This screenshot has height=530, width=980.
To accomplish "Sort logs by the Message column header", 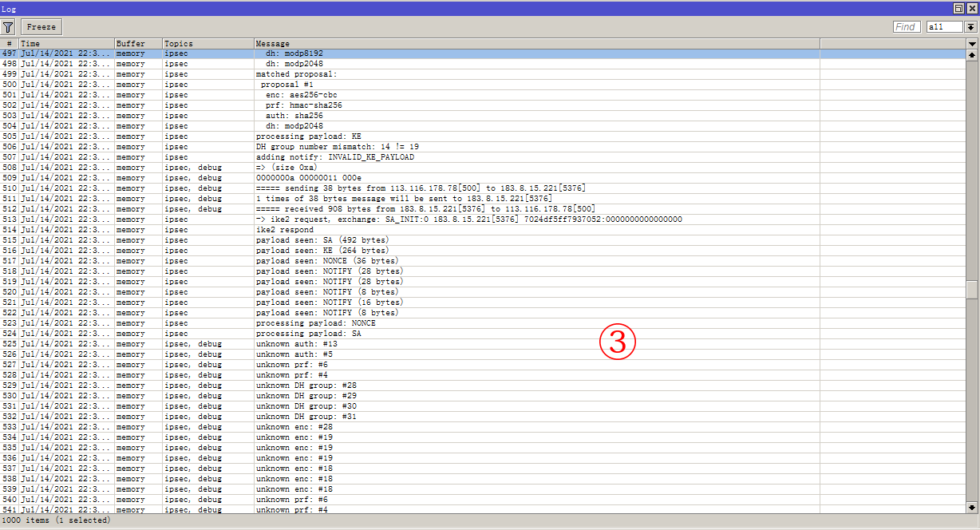I will point(319,43).
